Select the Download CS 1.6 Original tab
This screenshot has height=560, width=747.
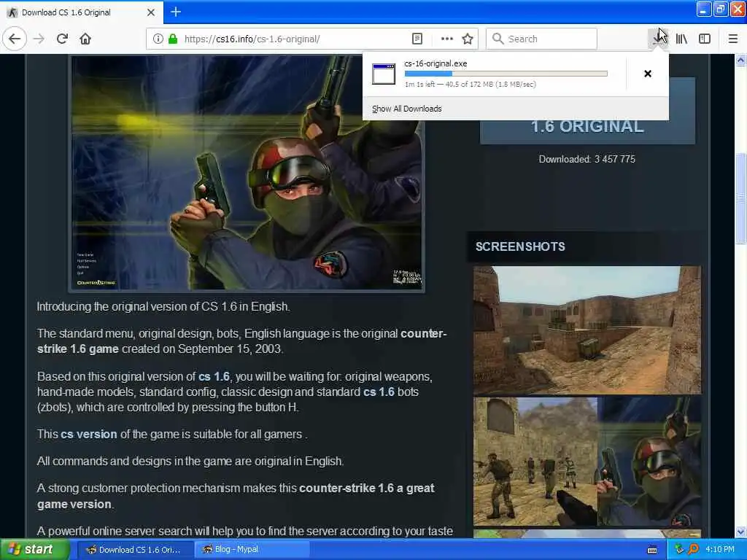(x=82, y=12)
